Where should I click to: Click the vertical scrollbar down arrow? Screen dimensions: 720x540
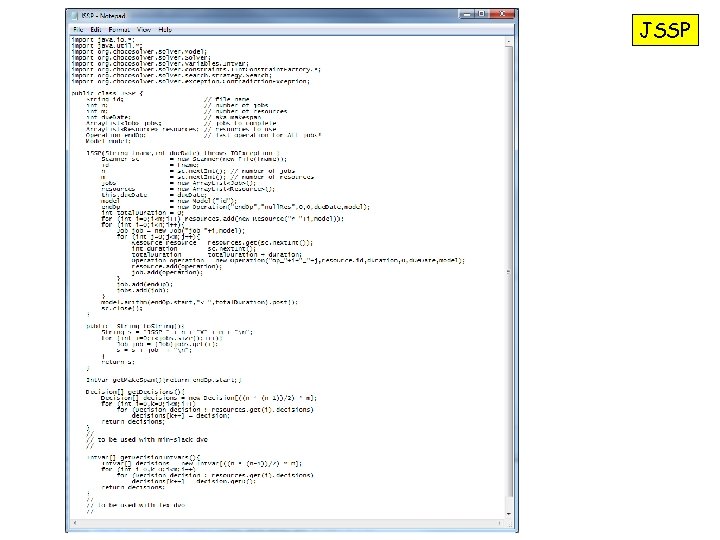[x=509, y=514]
